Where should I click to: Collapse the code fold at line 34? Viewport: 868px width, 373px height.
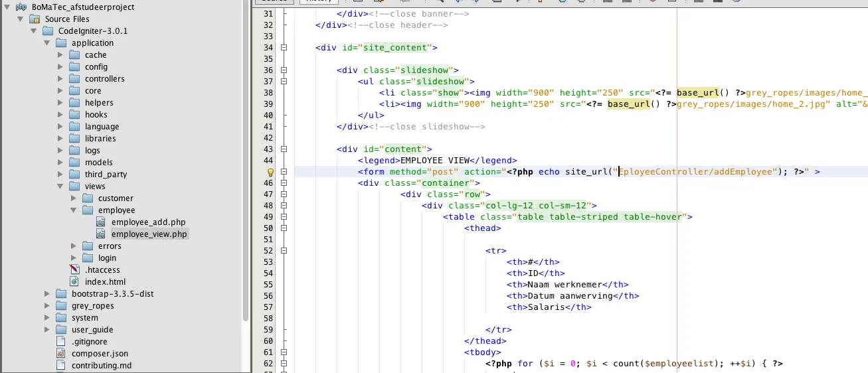284,48
